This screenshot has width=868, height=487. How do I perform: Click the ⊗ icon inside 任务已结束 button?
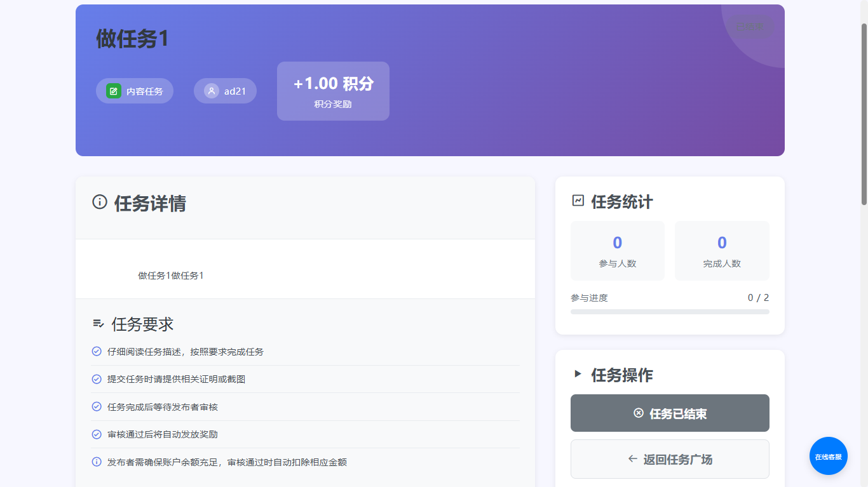(x=637, y=413)
